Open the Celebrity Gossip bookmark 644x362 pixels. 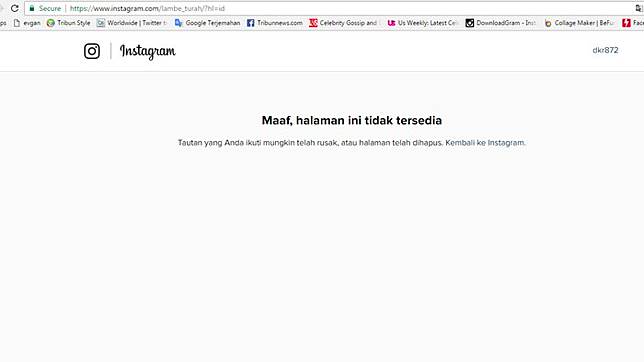click(x=344, y=23)
